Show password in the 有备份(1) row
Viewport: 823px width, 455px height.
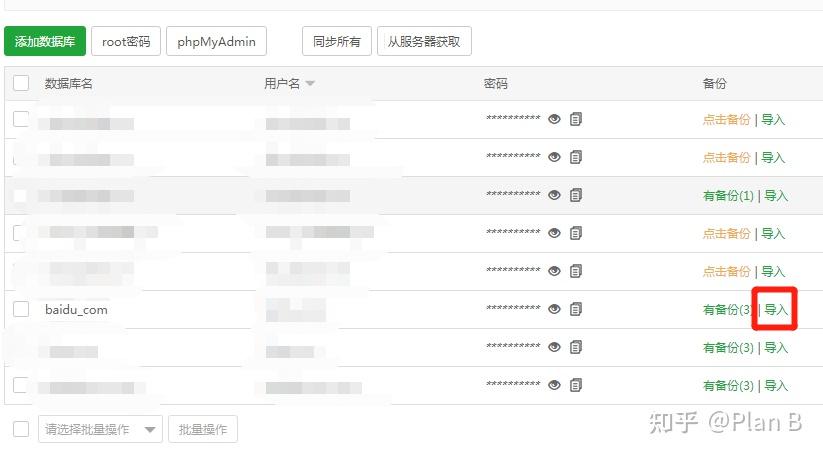coord(554,195)
